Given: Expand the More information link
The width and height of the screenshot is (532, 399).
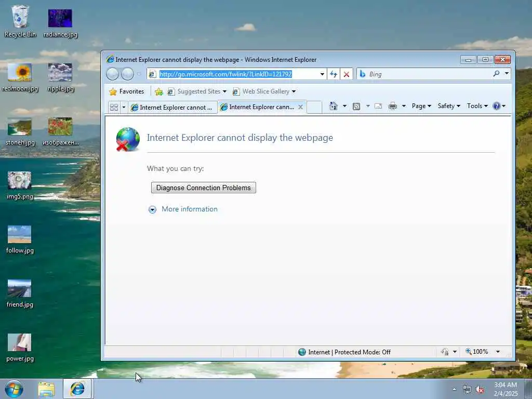Looking at the screenshot, I should tap(189, 209).
